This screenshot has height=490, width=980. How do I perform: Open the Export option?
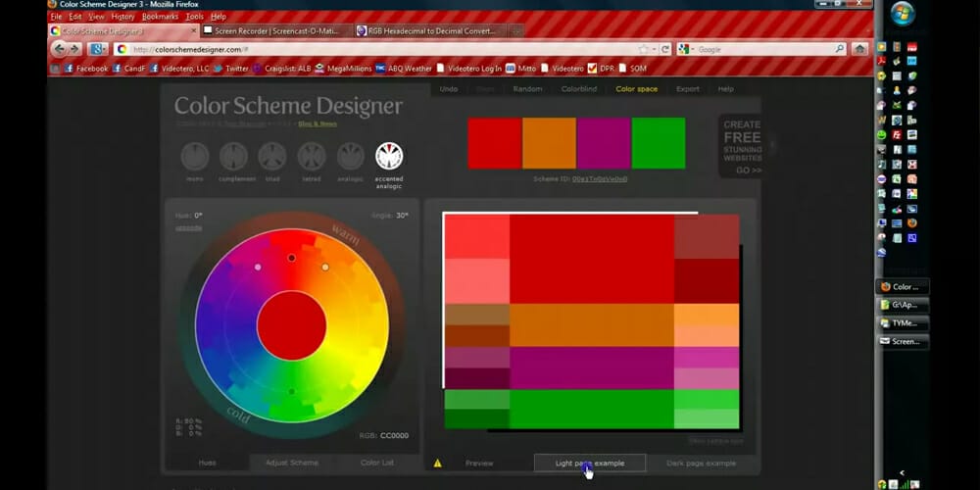point(688,89)
